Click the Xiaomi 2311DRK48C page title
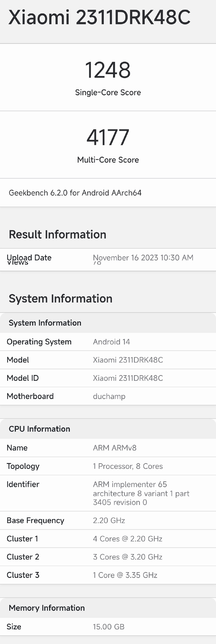This screenshot has width=216, height=644. tap(99, 17)
